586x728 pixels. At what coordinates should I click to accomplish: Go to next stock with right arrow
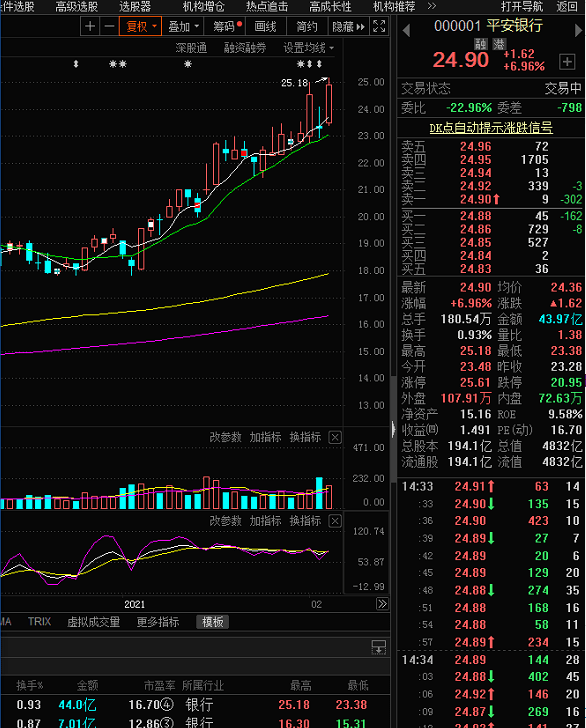578,31
